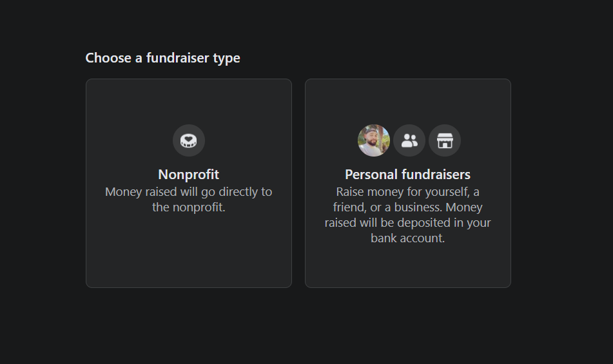Click the words 'the nonprofit.' in Nonprofit card
This screenshot has width=613, height=364.
[189, 207]
